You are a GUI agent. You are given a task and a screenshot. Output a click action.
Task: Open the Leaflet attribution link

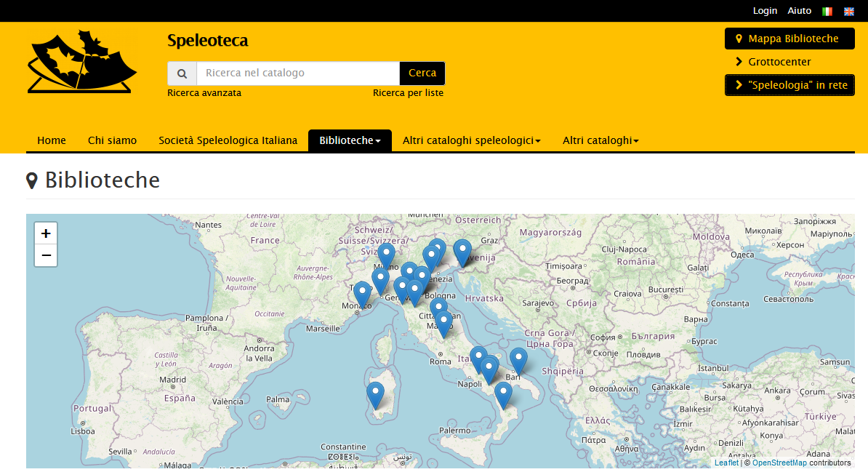point(726,463)
